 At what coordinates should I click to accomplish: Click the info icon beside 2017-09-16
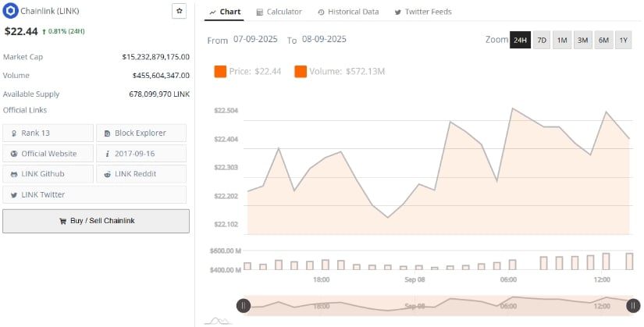click(x=107, y=154)
